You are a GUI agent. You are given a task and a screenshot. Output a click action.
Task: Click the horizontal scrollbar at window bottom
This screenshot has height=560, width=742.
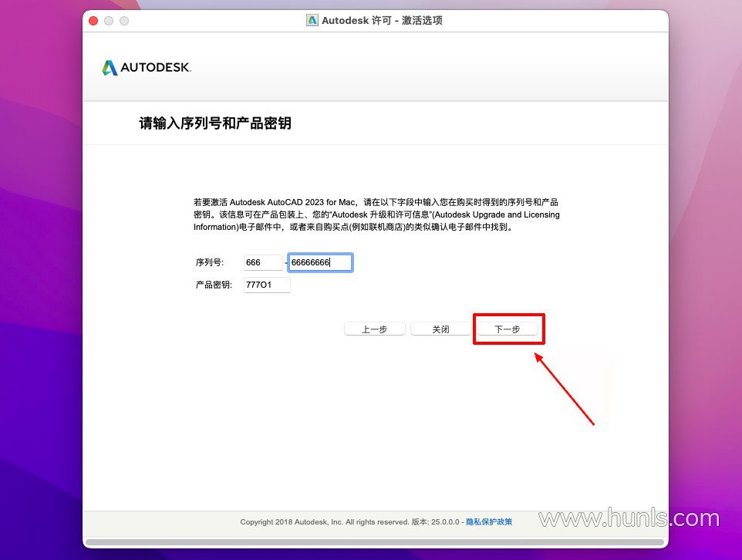(x=375, y=542)
